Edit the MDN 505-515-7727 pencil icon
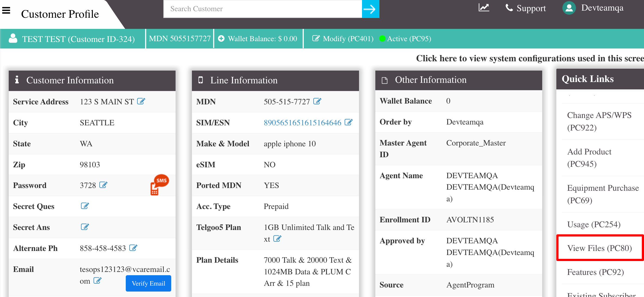 [x=317, y=101]
